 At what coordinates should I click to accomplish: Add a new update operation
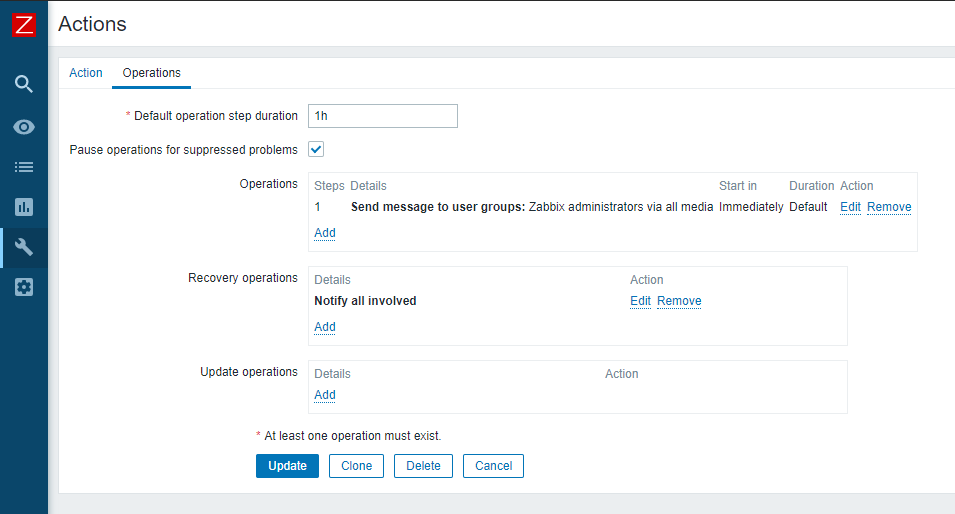[x=325, y=395]
